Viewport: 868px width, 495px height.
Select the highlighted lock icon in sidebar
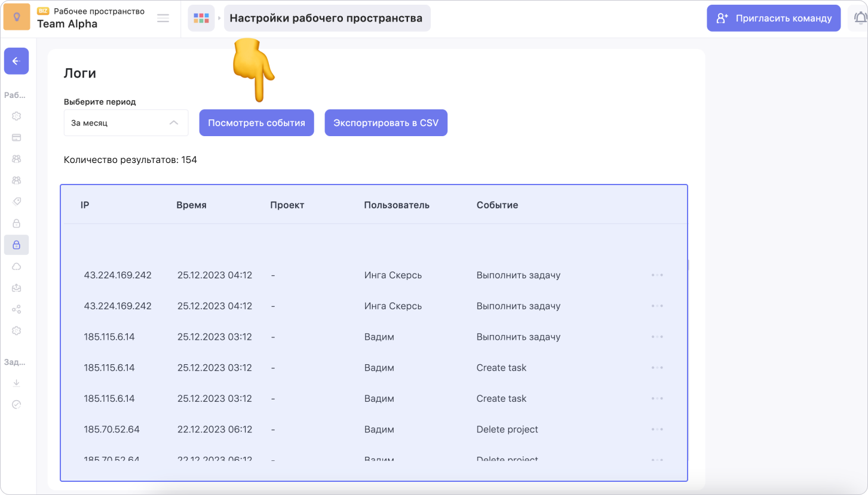(x=17, y=245)
